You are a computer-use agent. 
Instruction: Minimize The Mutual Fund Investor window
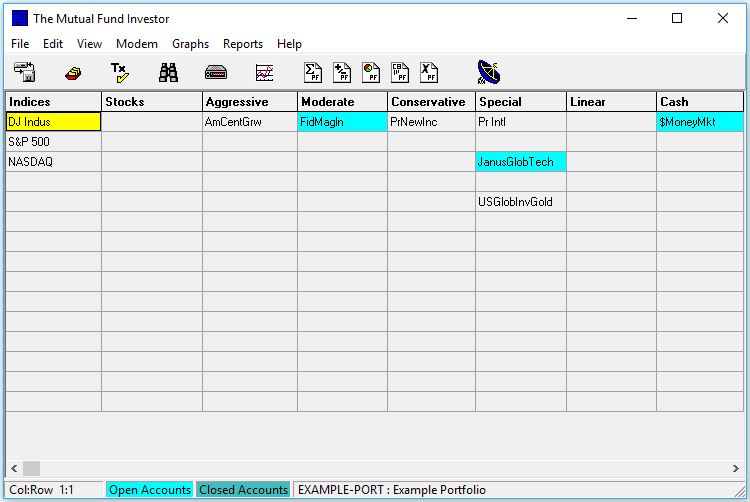632,18
